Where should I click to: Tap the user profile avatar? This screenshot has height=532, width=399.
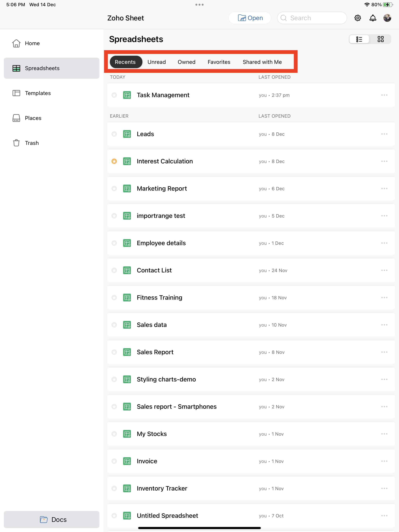tap(387, 18)
